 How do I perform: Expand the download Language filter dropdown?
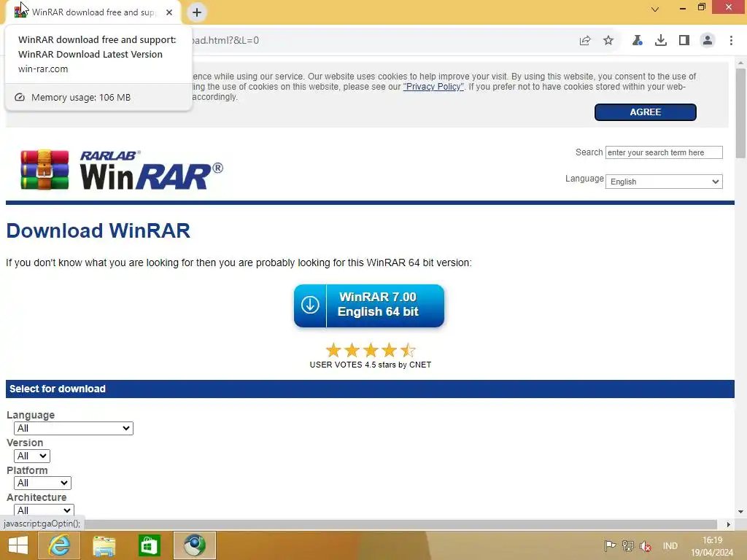tap(74, 428)
